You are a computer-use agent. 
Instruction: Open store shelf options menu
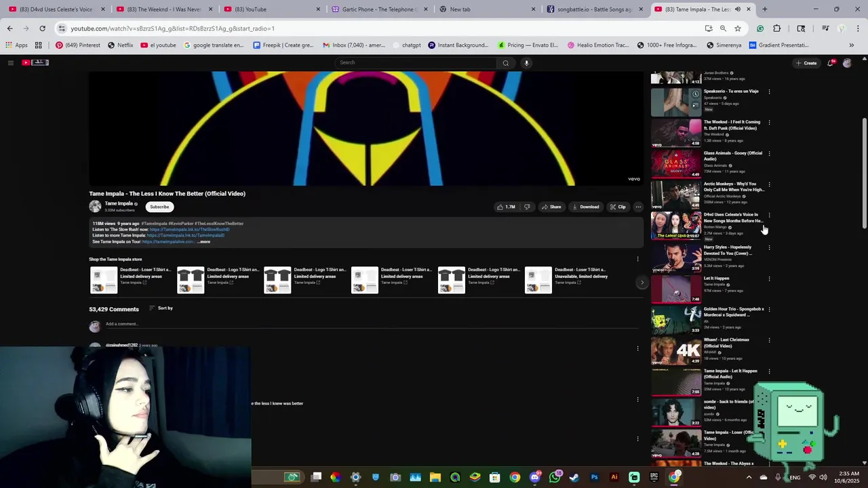(x=637, y=259)
